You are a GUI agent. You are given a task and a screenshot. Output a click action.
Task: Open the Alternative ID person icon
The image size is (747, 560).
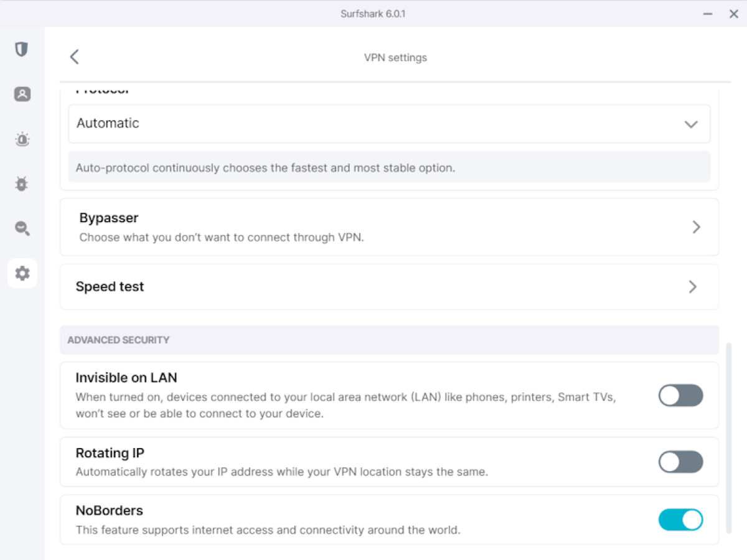[22, 94]
